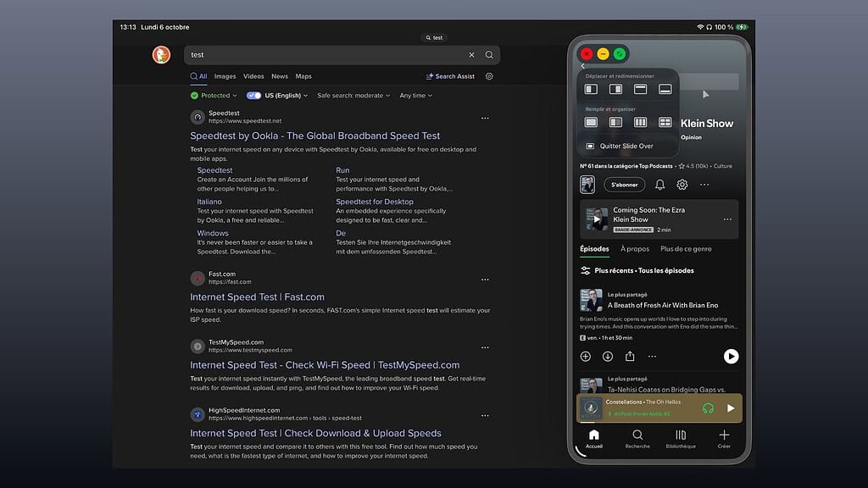Viewport: 868px width, 488px height.
Task: Click the Search Assist button
Action: pyautogui.click(x=450, y=76)
